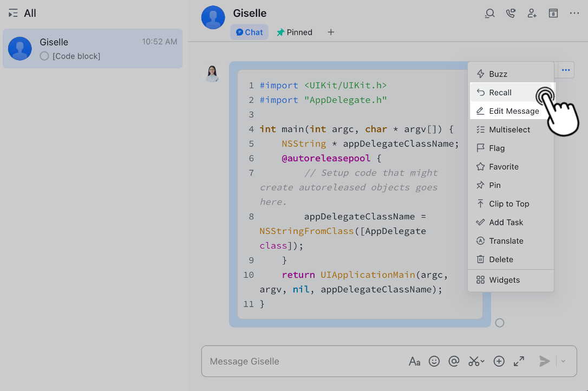Click the blue three-dot message actions button
The image size is (588, 391).
point(565,70)
